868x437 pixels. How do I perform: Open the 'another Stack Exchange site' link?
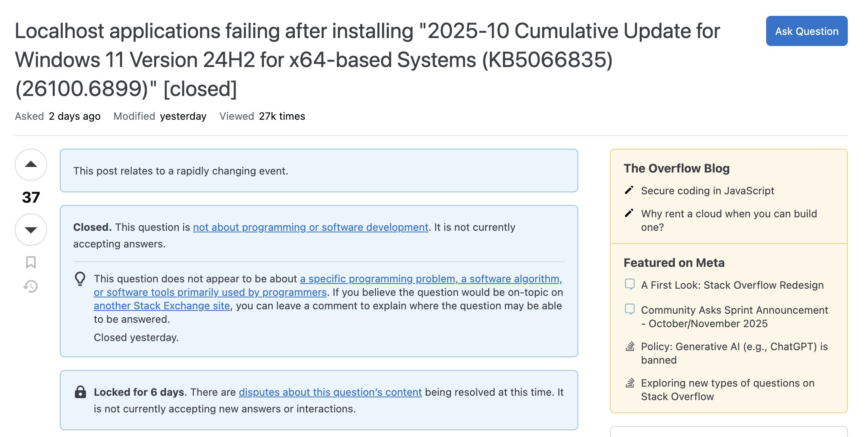tap(162, 306)
